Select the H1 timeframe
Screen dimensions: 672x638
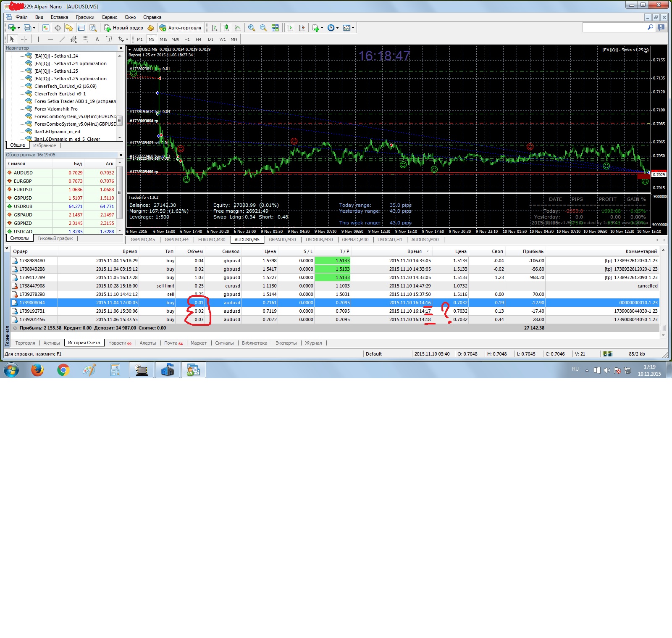click(x=187, y=39)
